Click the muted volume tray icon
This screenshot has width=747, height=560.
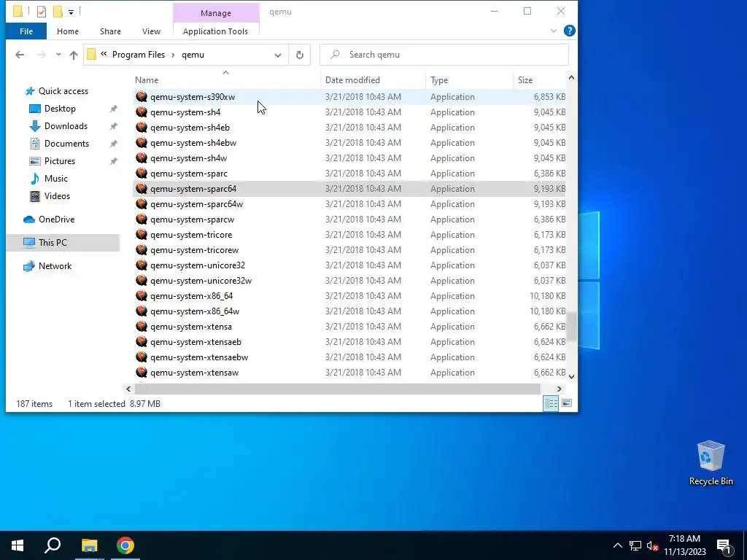[652, 545]
